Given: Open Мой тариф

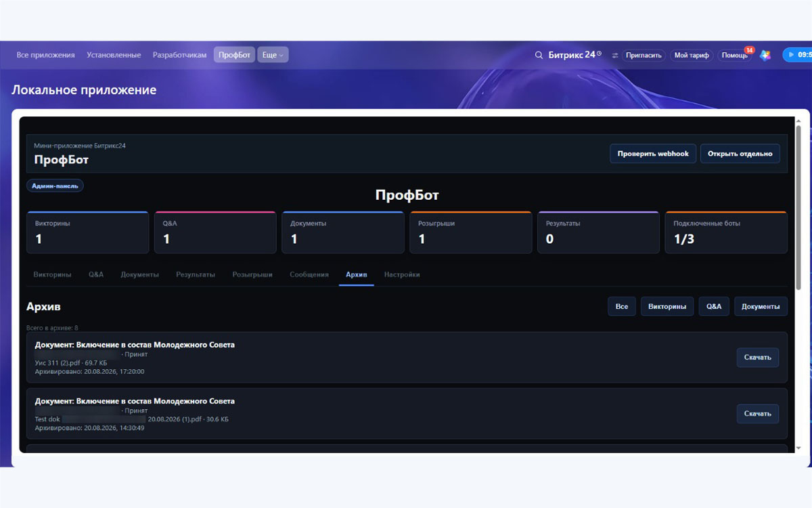Looking at the screenshot, I should pyautogui.click(x=692, y=56).
